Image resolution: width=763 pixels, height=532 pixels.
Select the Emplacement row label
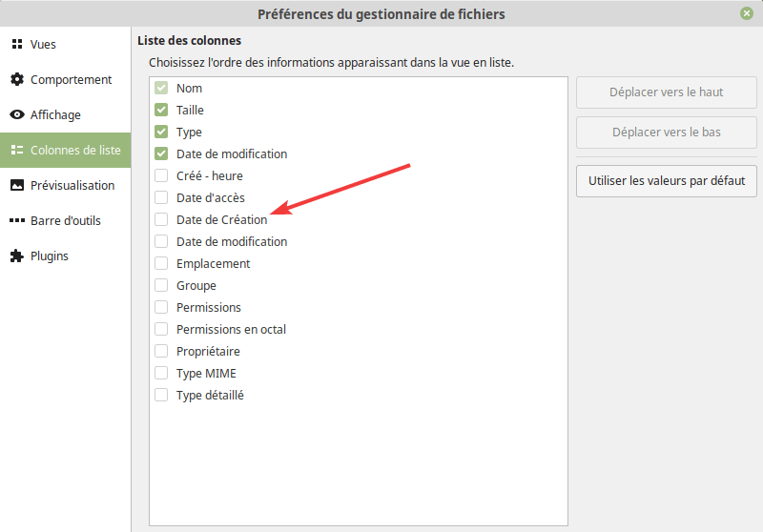click(x=213, y=263)
